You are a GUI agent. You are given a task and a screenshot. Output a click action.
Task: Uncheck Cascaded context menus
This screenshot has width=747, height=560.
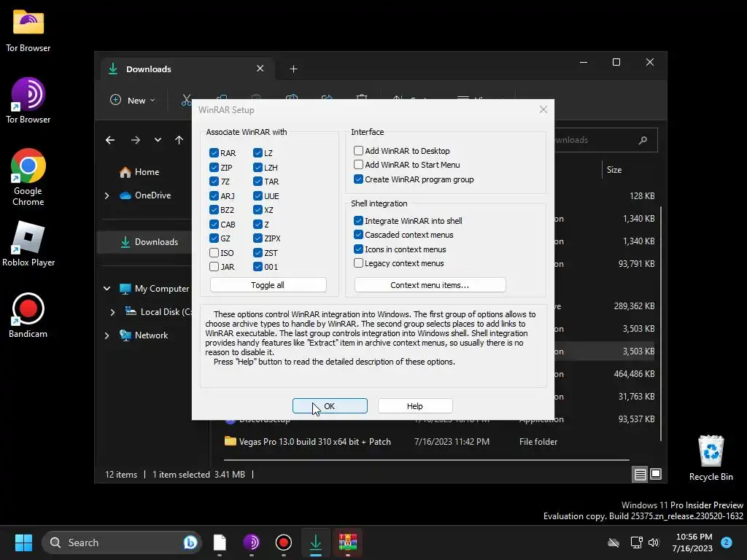[x=358, y=235]
